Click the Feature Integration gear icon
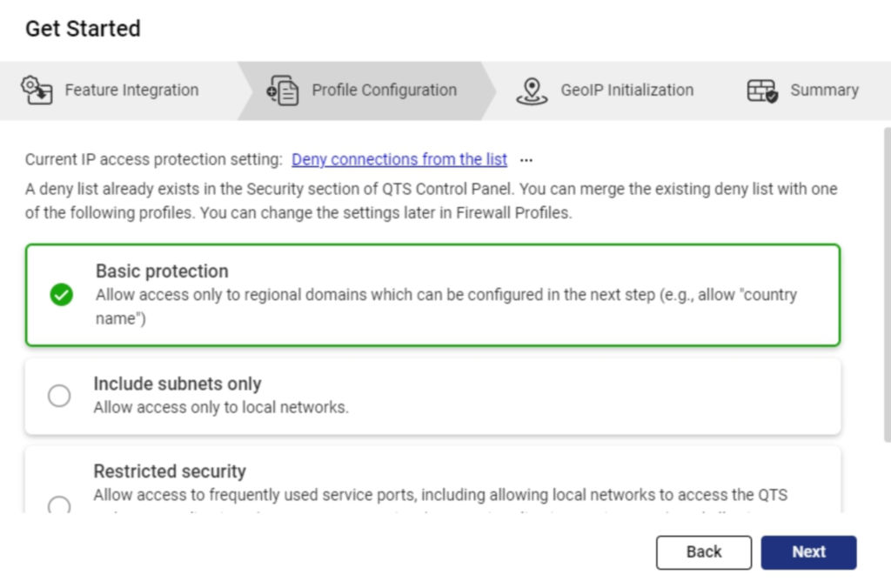The image size is (891, 588). [37, 90]
